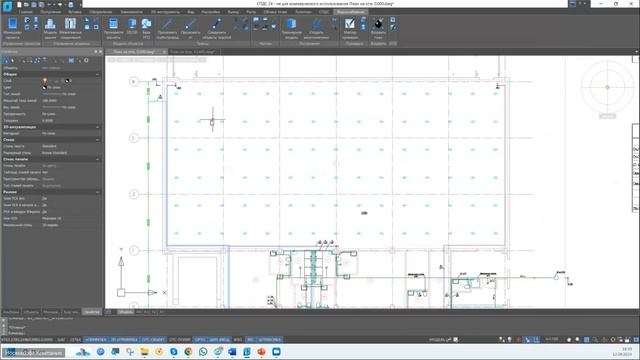The width and height of the screenshot is (640, 360).
Task: Open the Слой layer value dropdown
Action: (71, 81)
